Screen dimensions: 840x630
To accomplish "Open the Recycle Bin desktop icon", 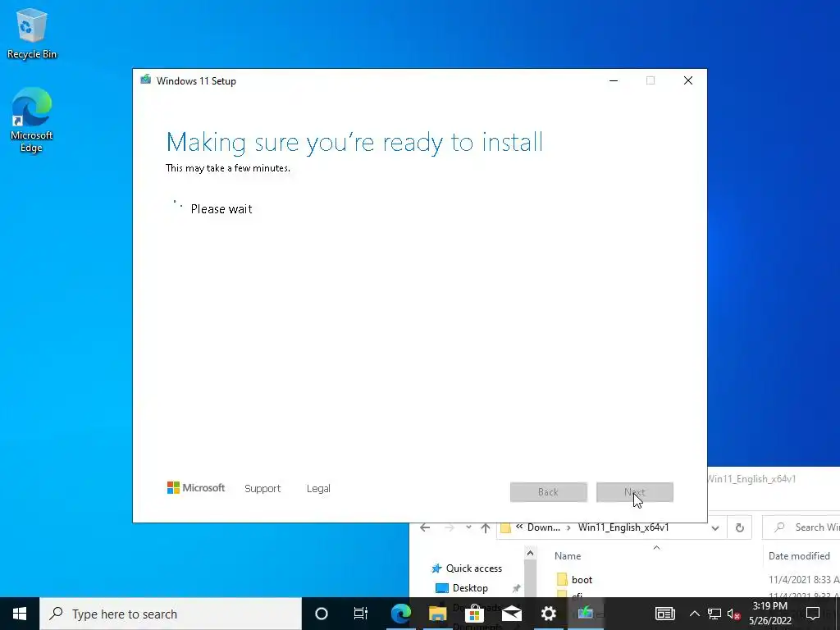I will 32,33.
